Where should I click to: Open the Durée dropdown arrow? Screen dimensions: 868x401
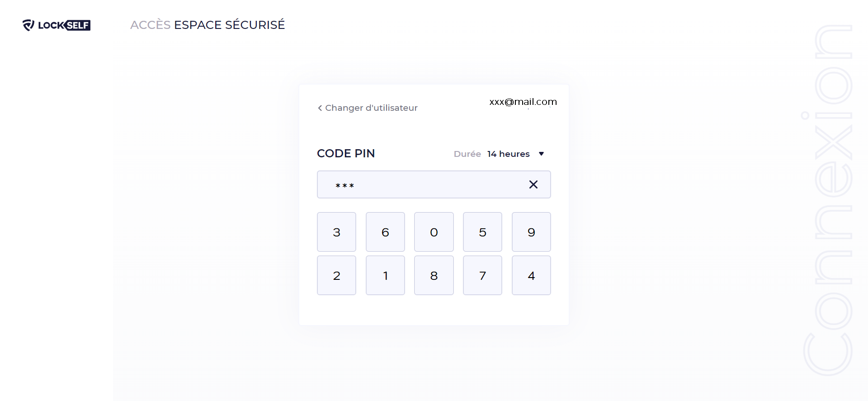[541, 154]
